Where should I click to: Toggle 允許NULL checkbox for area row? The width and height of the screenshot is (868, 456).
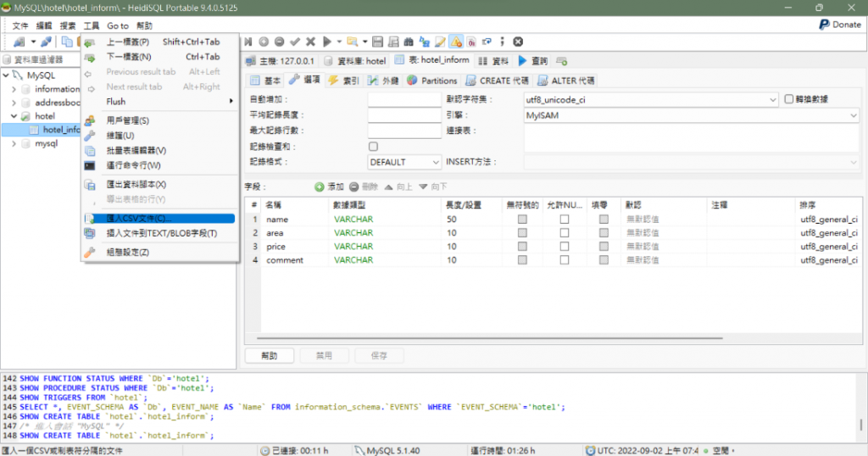564,233
